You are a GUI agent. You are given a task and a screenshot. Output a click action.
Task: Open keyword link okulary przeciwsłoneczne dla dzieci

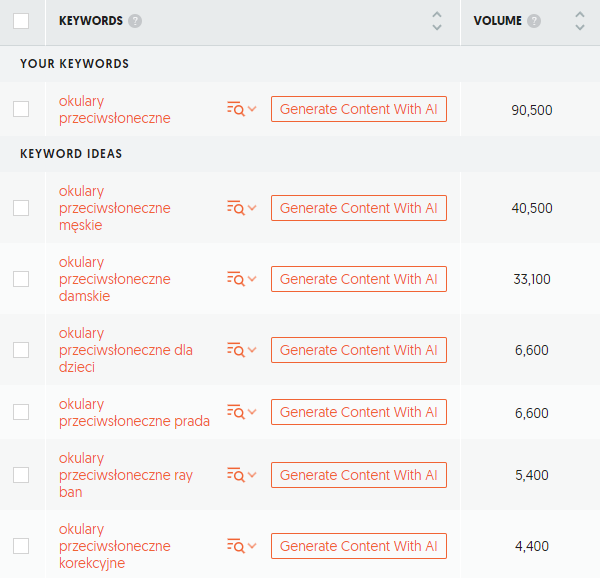pos(126,350)
